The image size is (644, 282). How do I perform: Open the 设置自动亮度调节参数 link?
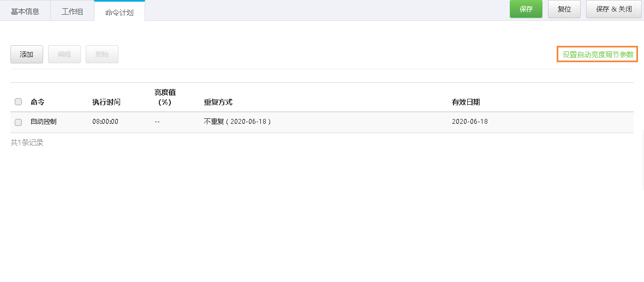598,54
